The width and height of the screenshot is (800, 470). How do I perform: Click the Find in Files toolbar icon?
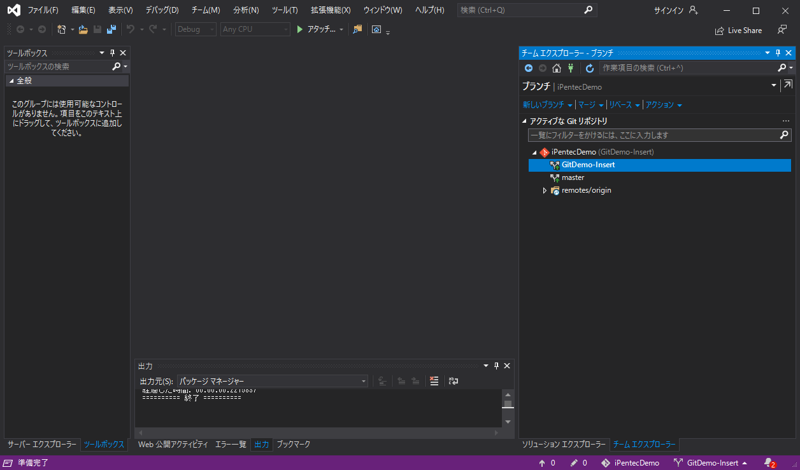pyautogui.click(x=357, y=30)
